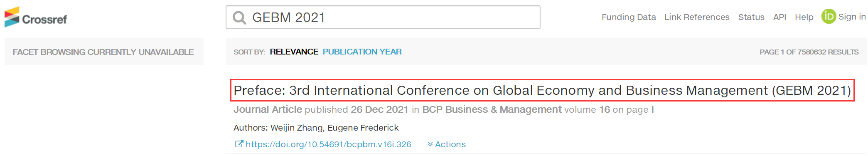Click the ORCID iD icon
Viewport: 868px width, 156px height.
tap(829, 17)
